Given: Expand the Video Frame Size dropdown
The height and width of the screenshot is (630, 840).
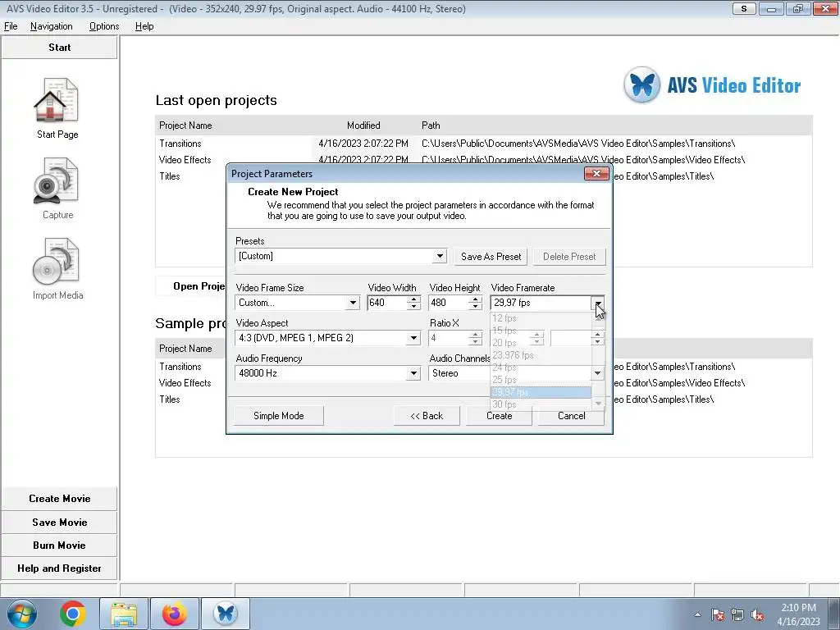Looking at the screenshot, I should pos(353,303).
